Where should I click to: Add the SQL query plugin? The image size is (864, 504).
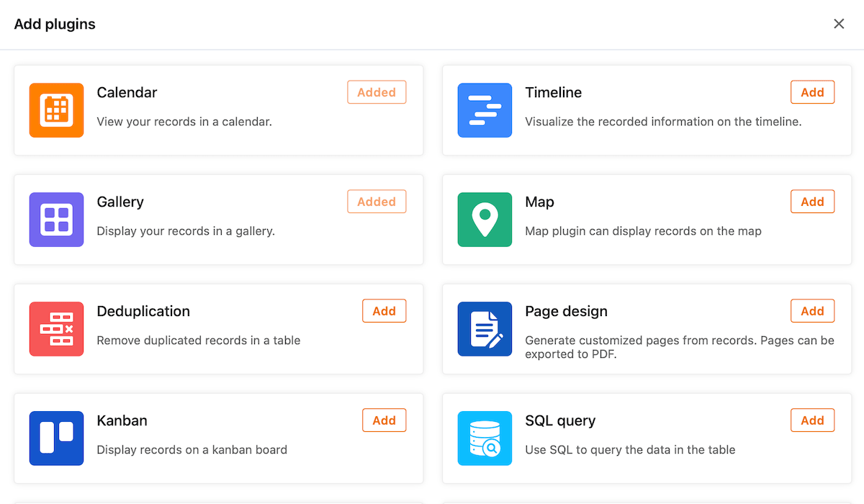click(812, 420)
